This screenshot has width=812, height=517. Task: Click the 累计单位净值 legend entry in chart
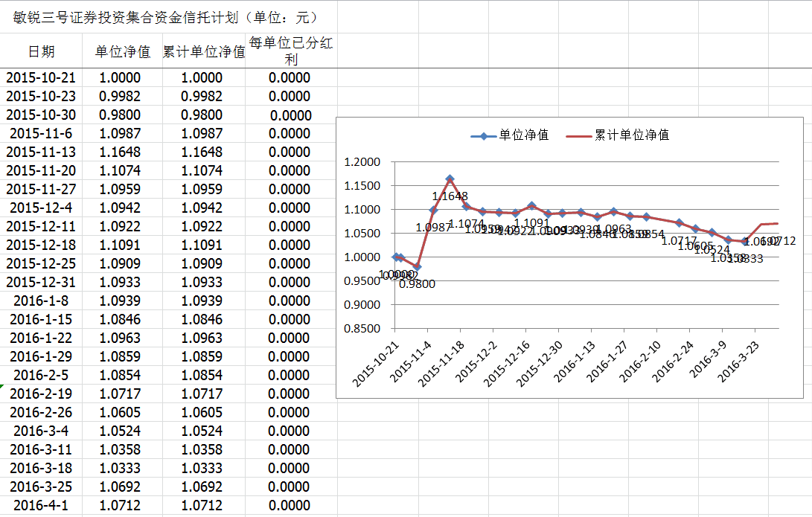click(x=631, y=135)
